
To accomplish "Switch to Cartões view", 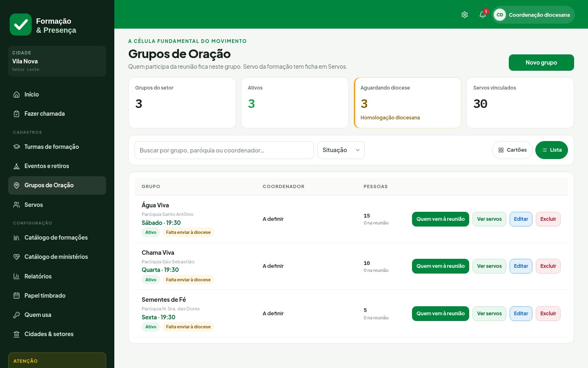I will (512, 150).
